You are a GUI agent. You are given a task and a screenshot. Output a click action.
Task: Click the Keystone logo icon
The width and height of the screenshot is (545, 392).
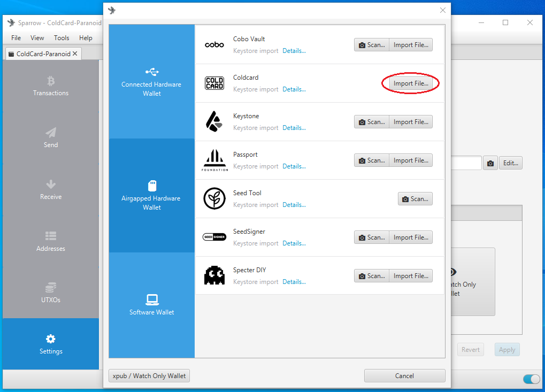tap(214, 121)
